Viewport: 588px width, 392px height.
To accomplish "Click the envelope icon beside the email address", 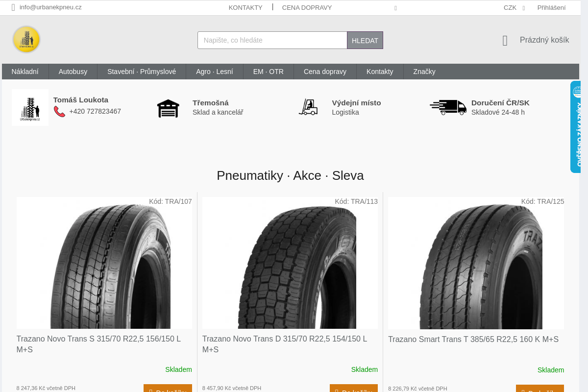I will [x=13, y=7].
